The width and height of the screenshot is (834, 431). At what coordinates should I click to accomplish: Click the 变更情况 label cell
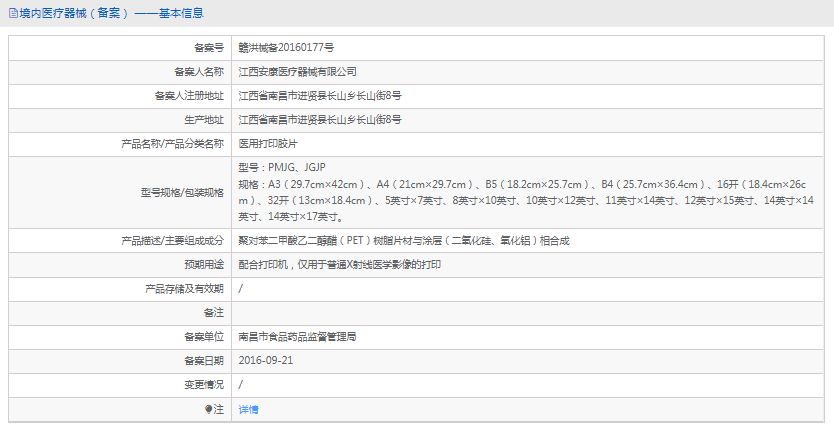120,385
